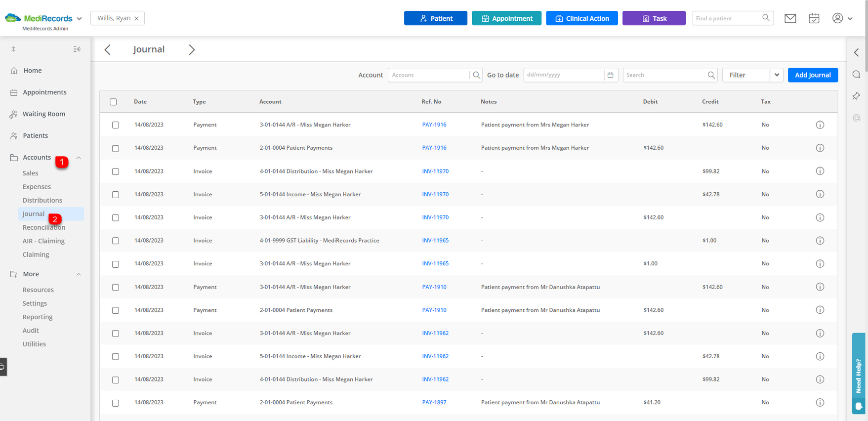Open the user profile avatar icon
The width and height of the screenshot is (868, 421).
[x=837, y=18]
